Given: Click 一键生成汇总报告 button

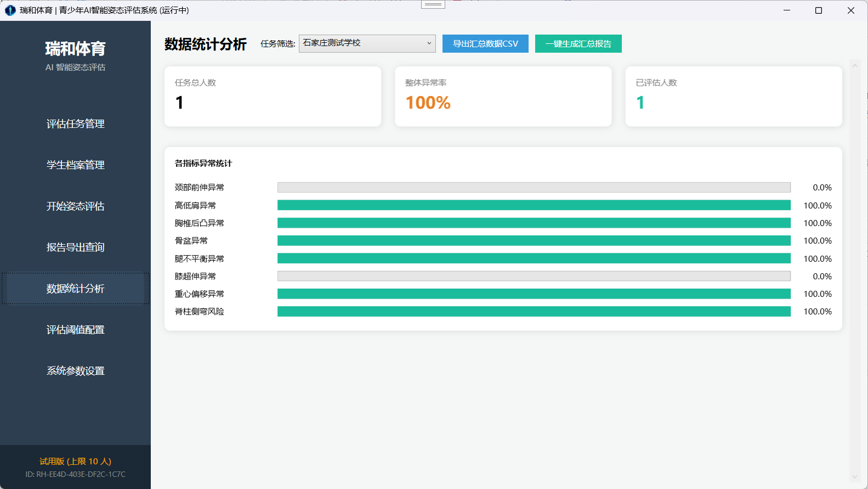Looking at the screenshot, I should [578, 44].
